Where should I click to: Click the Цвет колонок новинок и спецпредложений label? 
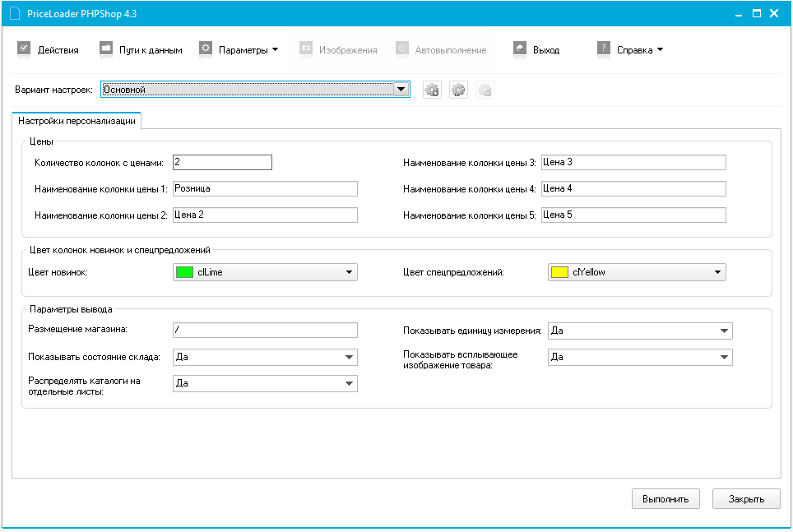120,250
